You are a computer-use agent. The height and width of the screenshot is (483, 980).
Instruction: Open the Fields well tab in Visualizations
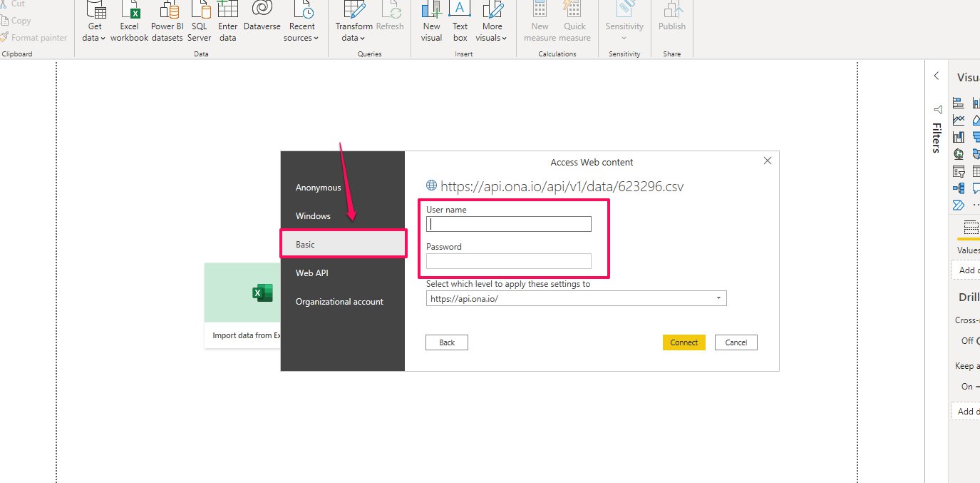(970, 228)
